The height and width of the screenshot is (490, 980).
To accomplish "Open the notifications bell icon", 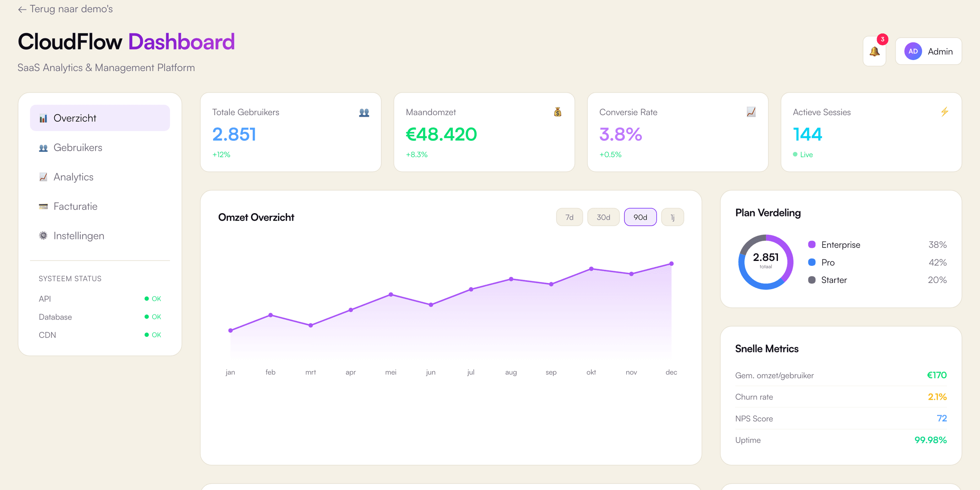I will click(874, 51).
